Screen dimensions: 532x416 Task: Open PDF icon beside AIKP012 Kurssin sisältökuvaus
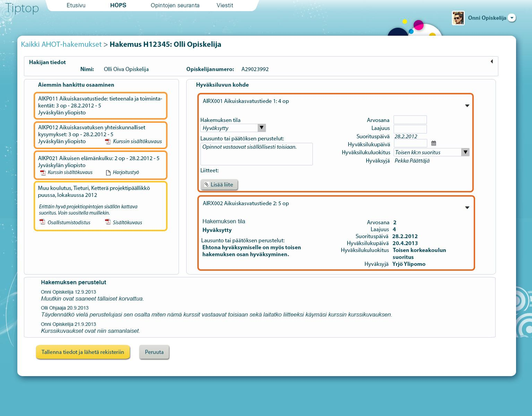(108, 141)
